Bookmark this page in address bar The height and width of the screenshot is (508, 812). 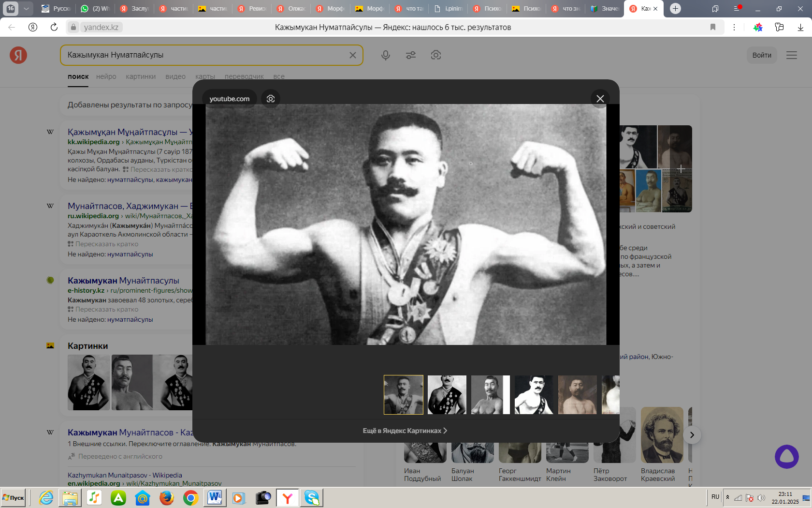712,27
